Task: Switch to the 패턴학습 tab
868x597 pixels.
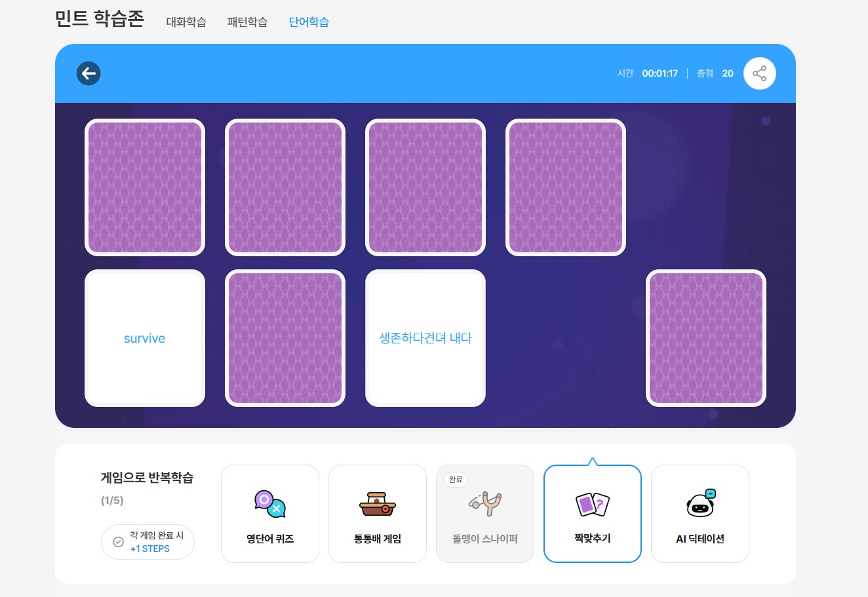Action: pos(247,22)
